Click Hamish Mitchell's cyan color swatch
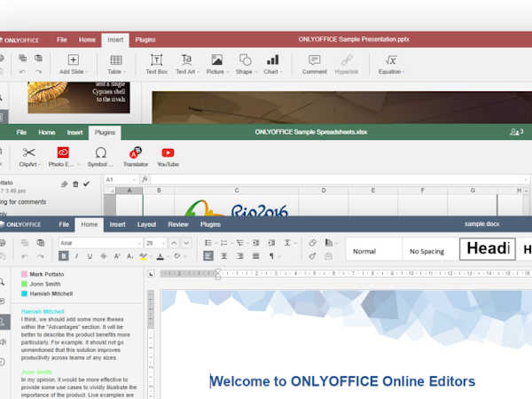The image size is (532, 399). coord(24,293)
